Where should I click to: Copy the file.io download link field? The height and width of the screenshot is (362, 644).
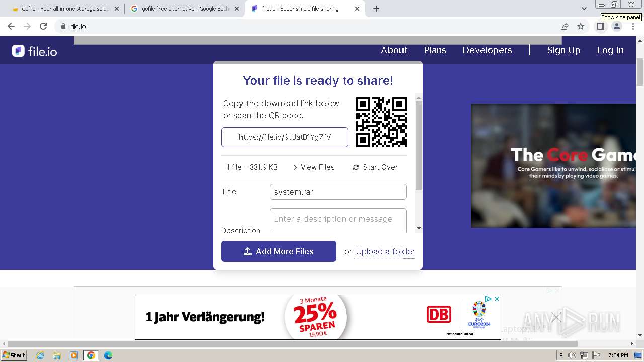pos(285,137)
